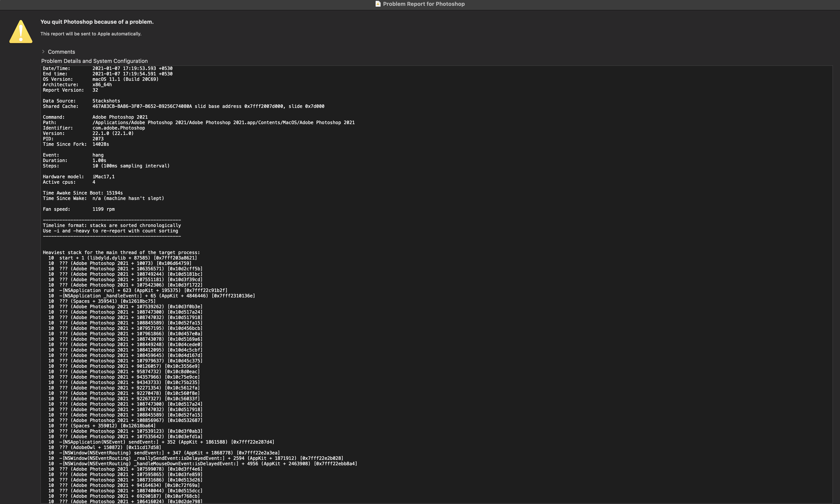Click the Fan speed value 1199 rpm

pyautogui.click(x=103, y=209)
